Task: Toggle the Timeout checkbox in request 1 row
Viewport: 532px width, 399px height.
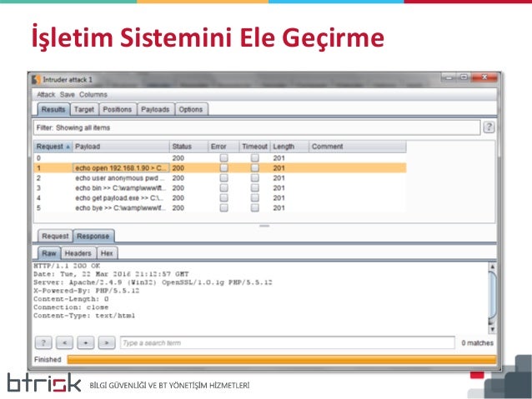Action: pos(255,167)
